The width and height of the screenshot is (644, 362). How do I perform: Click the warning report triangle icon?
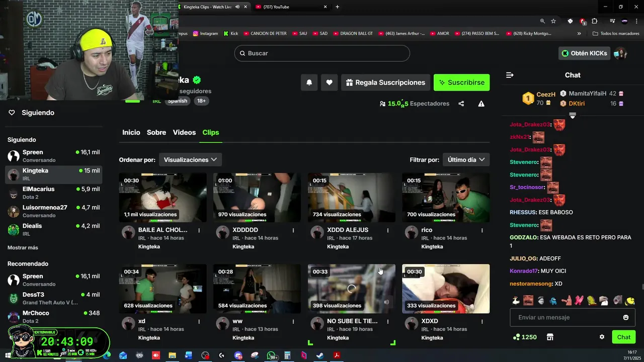(x=481, y=104)
